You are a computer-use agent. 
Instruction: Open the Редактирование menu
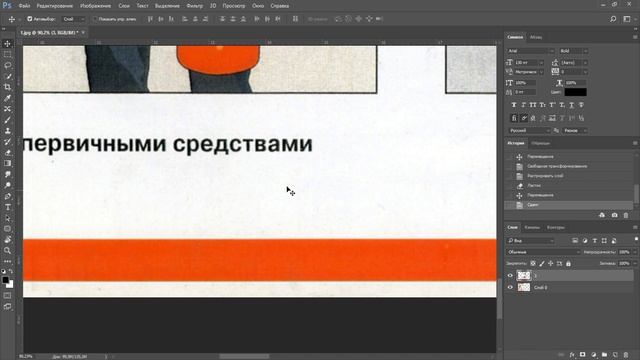tap(55, 6)
